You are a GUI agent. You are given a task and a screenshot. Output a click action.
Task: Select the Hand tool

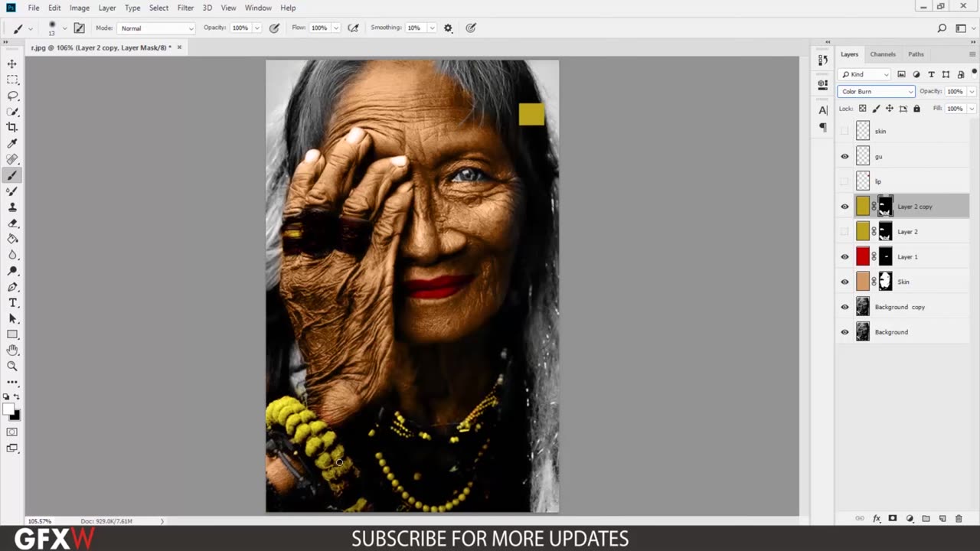tap(12, 350)
